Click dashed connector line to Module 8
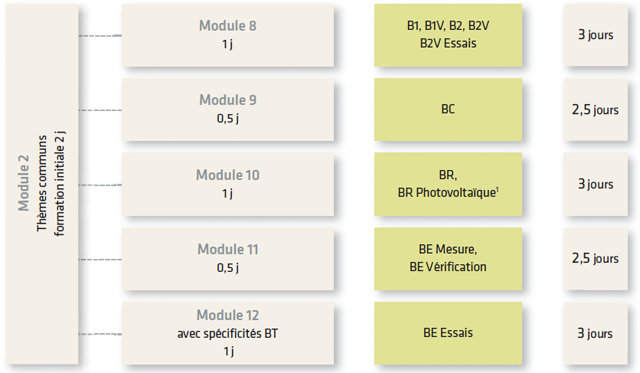The height and width of the screenshot is (373, 640). pos(100,36)
